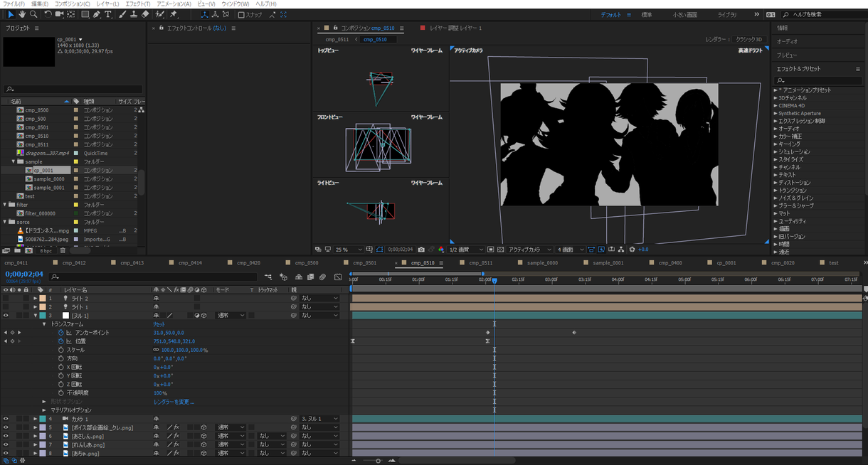Viewport: 868px width, 465px height.
Task: Switch to the ライブラリ workspace
Action: click(727, 15)
